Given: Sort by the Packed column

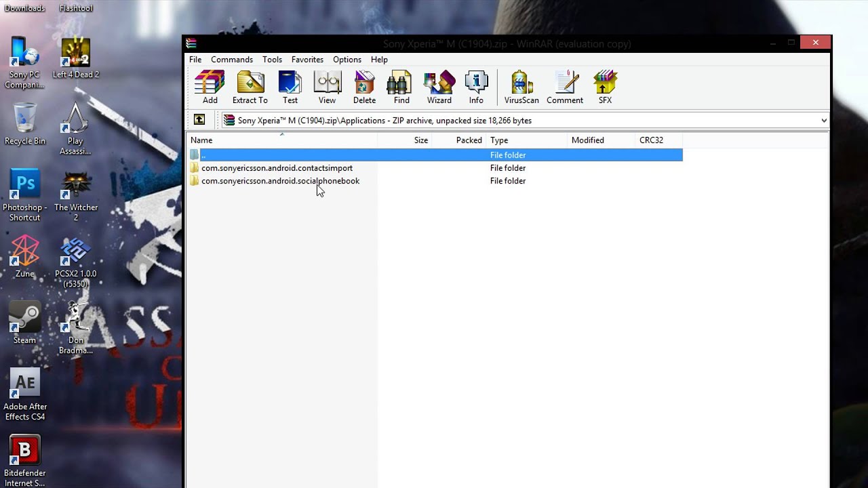Looking at the screenshot, I should click(x=459, y=140).
